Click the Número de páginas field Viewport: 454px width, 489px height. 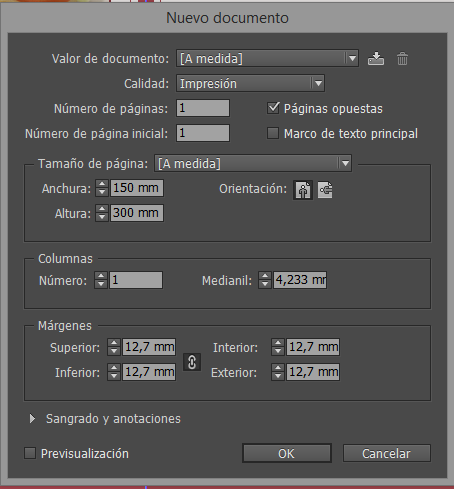203,108
